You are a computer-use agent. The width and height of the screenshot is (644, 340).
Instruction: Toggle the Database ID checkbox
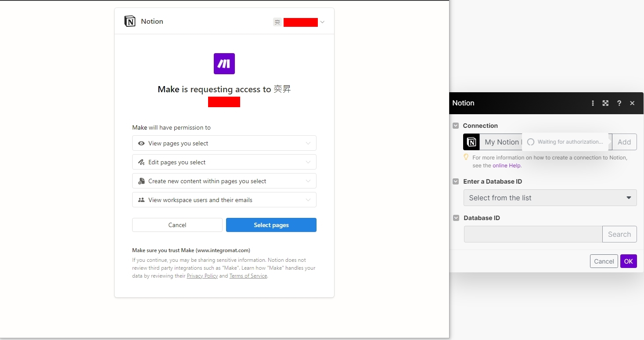456,218
